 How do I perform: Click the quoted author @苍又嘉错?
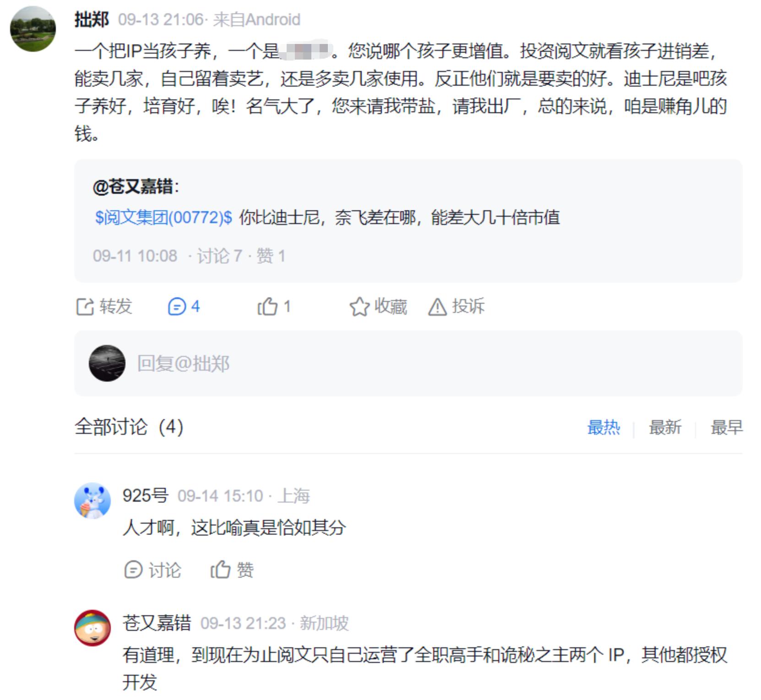click(x=133, y=186)
